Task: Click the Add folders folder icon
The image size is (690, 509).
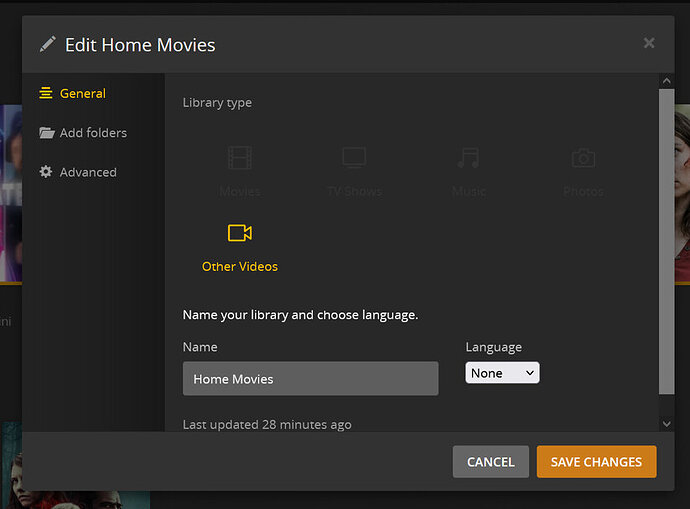Action: click(47, 132)
